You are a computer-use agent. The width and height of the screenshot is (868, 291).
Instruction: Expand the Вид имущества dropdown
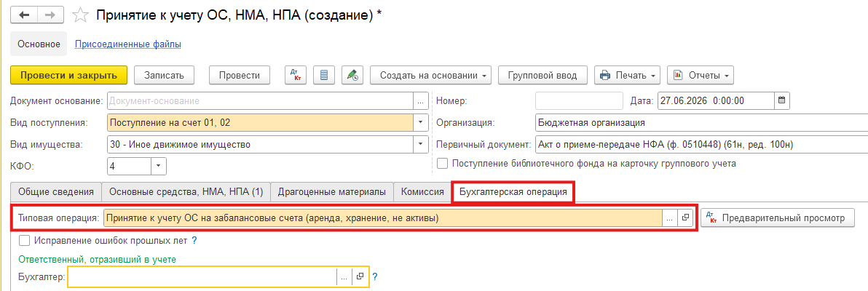pyautogui.click(x=420, y=145)
